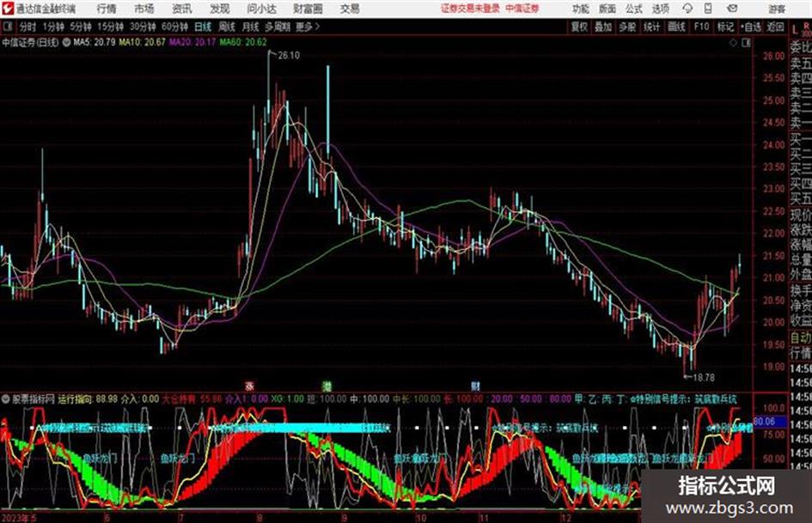Click the 画线 draw line button
Image resolution: width=812 pixels, height=523 pixels.
(x=676, y=27)
